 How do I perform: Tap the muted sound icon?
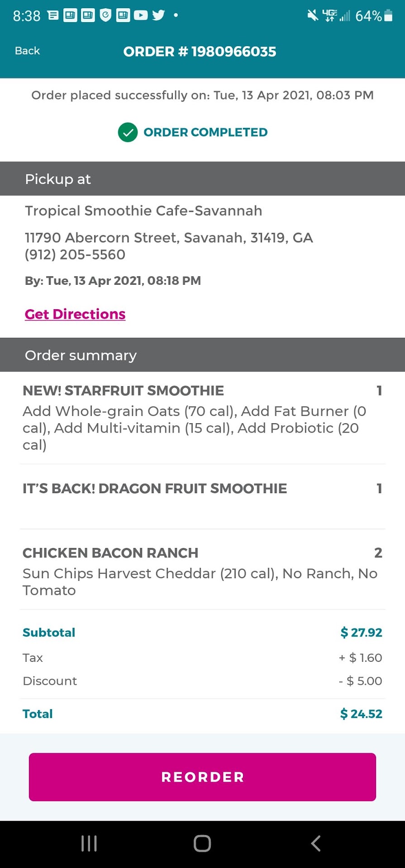[313, 16]
